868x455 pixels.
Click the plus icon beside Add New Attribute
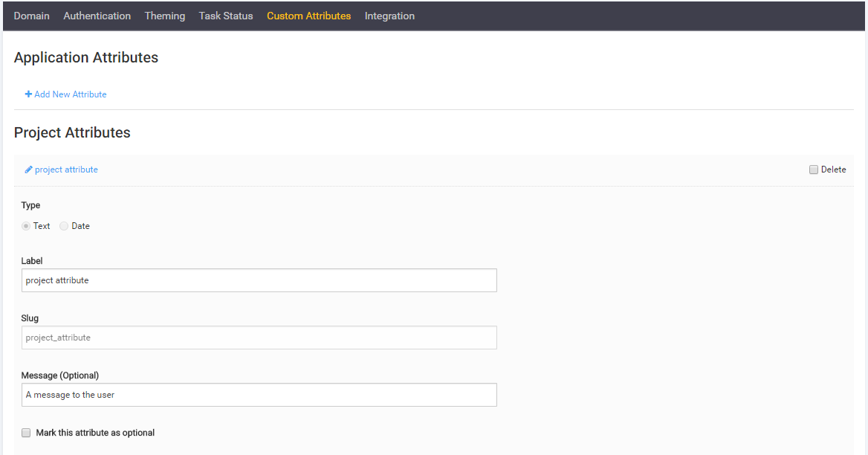(x=28, y=94)
